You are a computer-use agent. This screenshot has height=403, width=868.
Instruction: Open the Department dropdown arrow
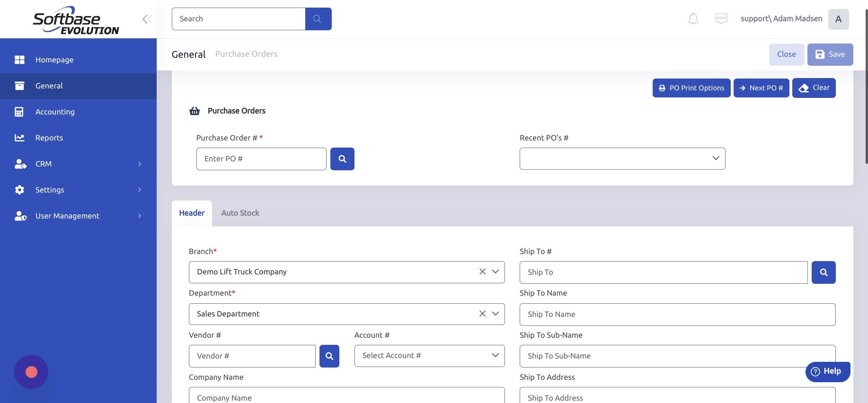496,314
